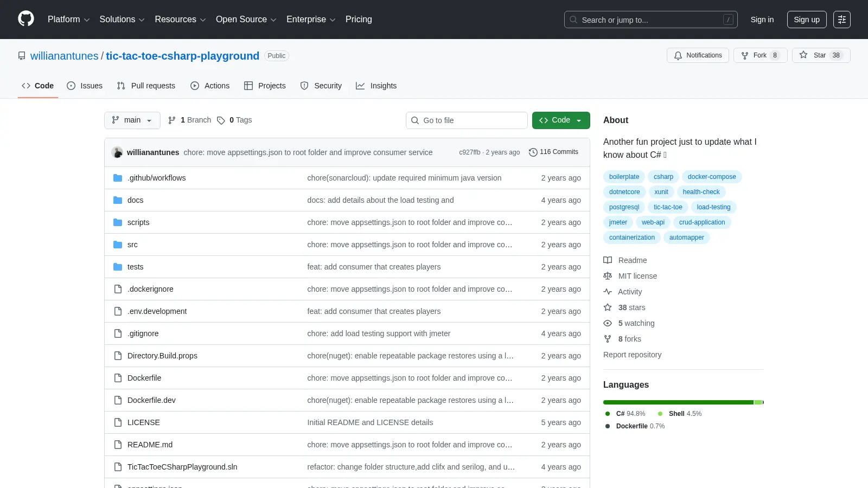Screen dimensions: 868x488
Task: Click the jmeter topic tag
Action: point(618,222)
